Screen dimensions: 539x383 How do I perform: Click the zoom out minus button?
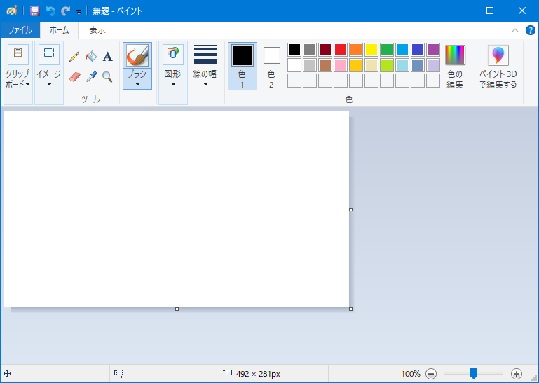point(431,373)
